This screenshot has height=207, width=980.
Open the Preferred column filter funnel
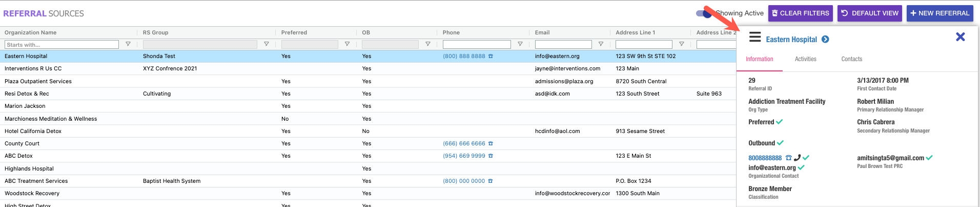(x=347, y=45)
